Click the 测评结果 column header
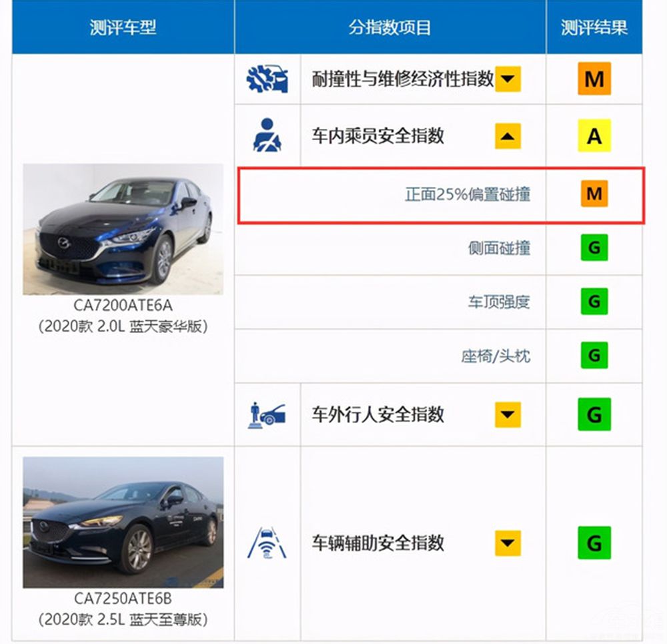The image size is (667, 644). (594, 27)
